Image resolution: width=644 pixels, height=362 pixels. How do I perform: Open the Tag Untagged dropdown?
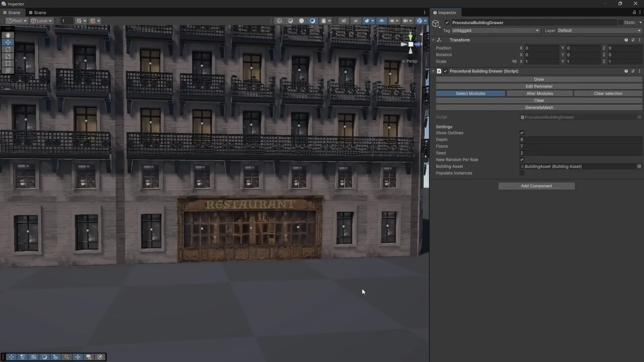coord(495,31)
